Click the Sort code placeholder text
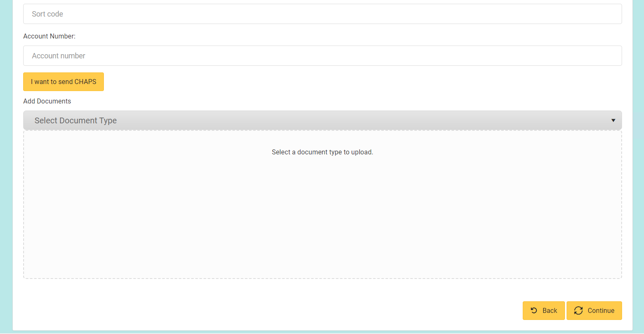This screenshot has height=334, width=644. click(x=48, y=14)
